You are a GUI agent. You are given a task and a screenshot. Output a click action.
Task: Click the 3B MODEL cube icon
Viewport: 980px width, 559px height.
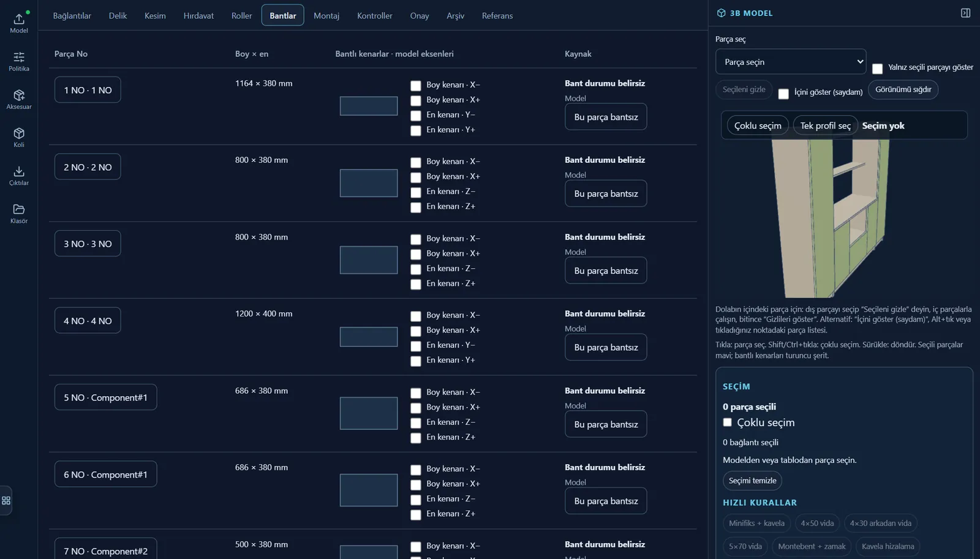pyautogui.click(x=721, y=13)
